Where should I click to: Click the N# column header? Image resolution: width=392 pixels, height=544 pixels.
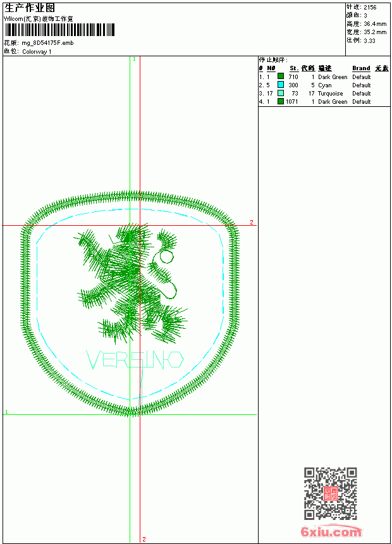coord(271,68)
